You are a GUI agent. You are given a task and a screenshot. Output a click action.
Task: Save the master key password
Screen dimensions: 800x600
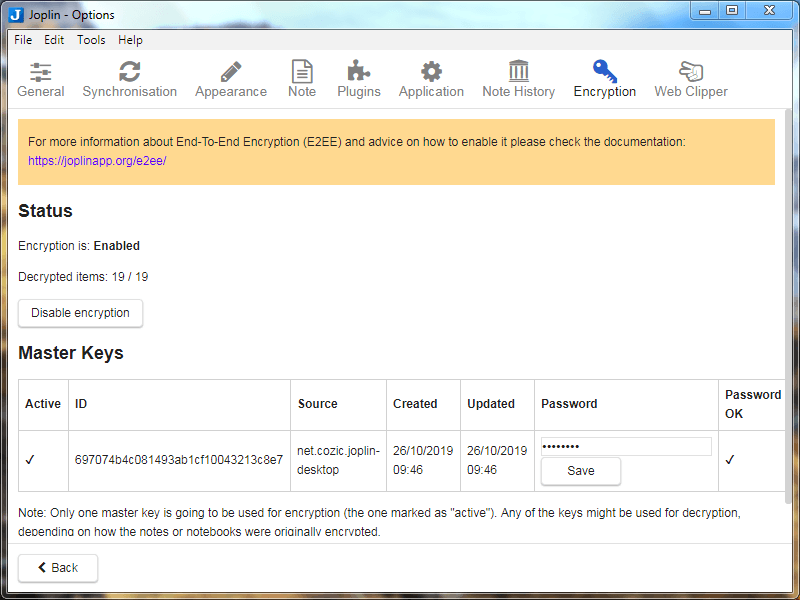[x=581, y=471]
